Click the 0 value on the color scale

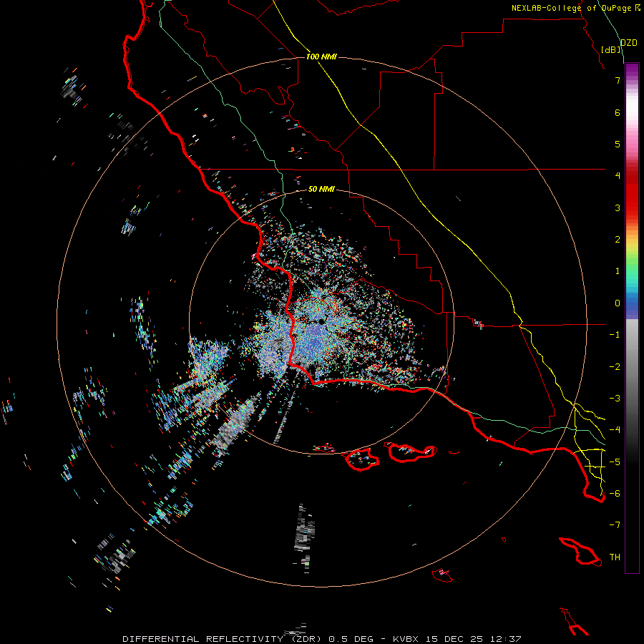[x=618, y=303]
